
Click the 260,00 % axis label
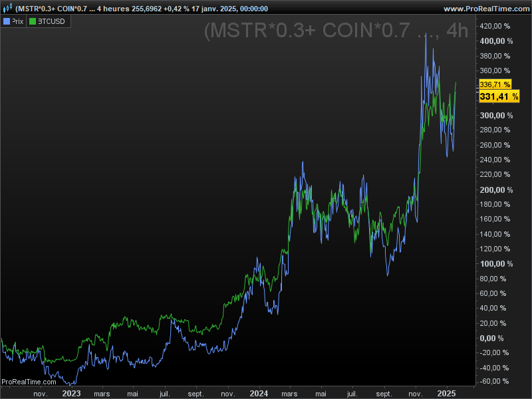click(495, 145)
